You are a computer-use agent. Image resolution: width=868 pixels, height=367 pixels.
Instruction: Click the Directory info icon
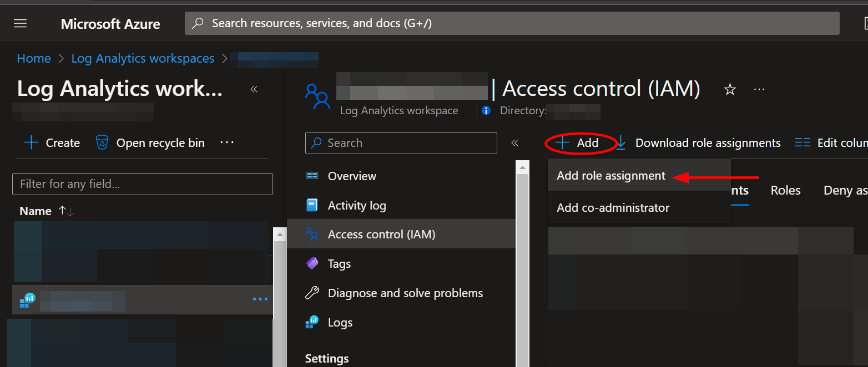coord(486,110)
